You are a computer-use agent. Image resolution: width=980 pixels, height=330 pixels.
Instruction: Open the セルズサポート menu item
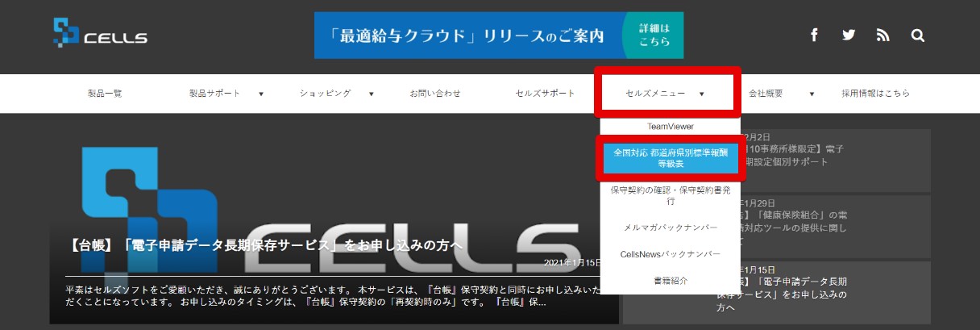tap(546, 94)
